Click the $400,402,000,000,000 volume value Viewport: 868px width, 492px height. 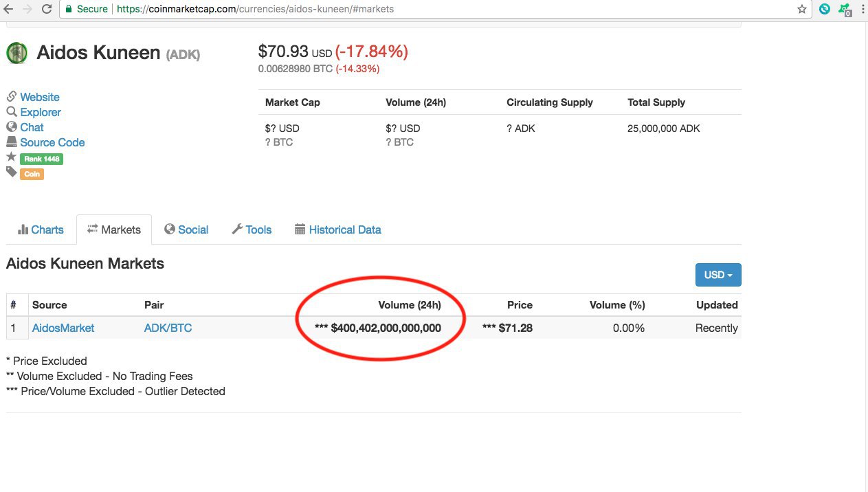point(378,328)
